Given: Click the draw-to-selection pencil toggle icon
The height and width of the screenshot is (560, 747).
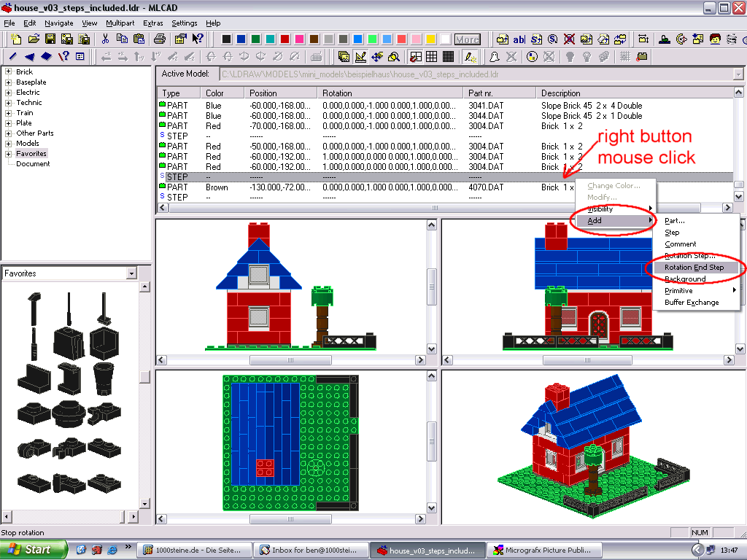Looking at the screenshot, I should [x=471, y=57].
